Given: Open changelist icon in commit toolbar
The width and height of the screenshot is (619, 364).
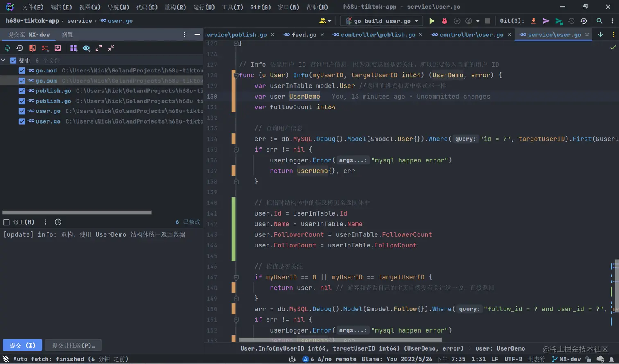Looking at the screenshot, I should [45, 48].
